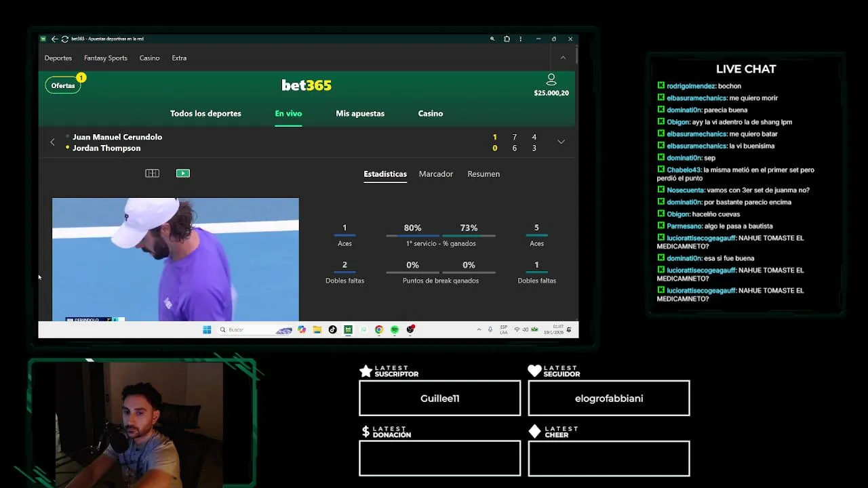Go to Todos los deportes tab

coord(205,113)
